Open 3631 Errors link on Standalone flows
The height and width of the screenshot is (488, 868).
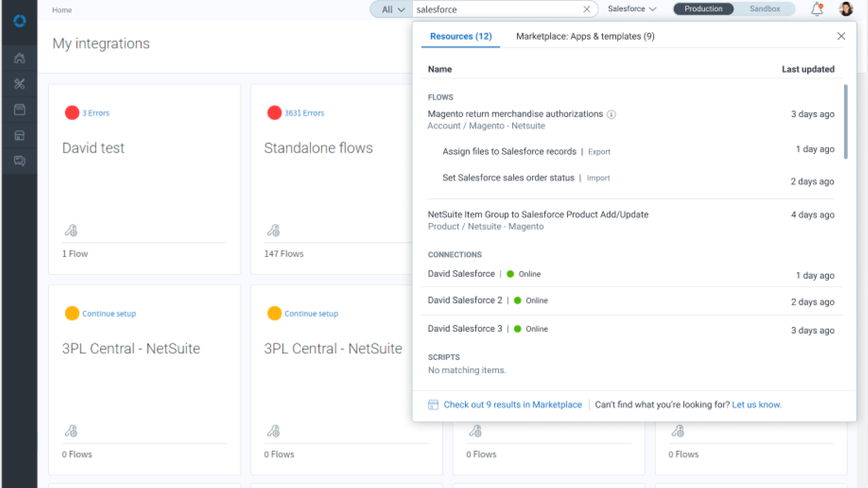tap(304, 113)
